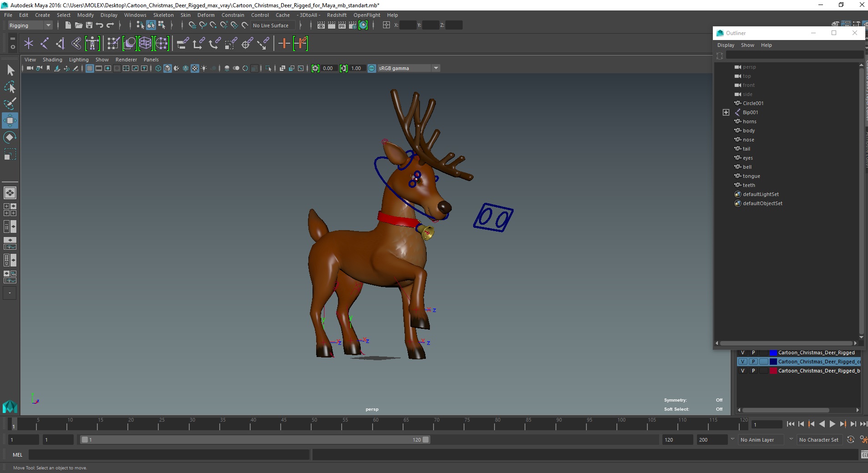Open the Quick Rig human figure icon
The image size is (868, 473).
tap(92, 44)
